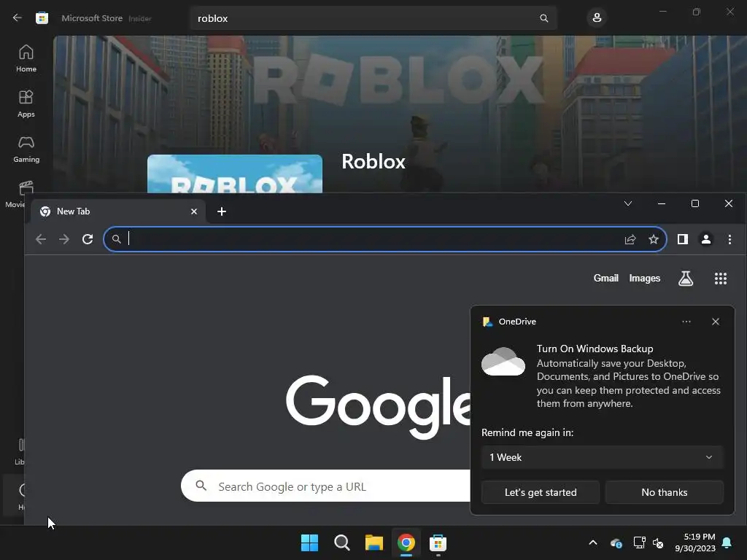The width and height of the screenshot is (747, 560).
Task: Open Gaming section in Microsoft Store
Action: pyautogui.click(x=26, y=149)
